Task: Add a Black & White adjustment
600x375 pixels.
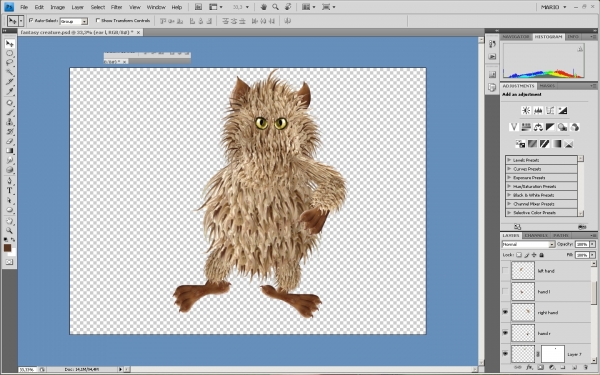Action: (550, 127)
